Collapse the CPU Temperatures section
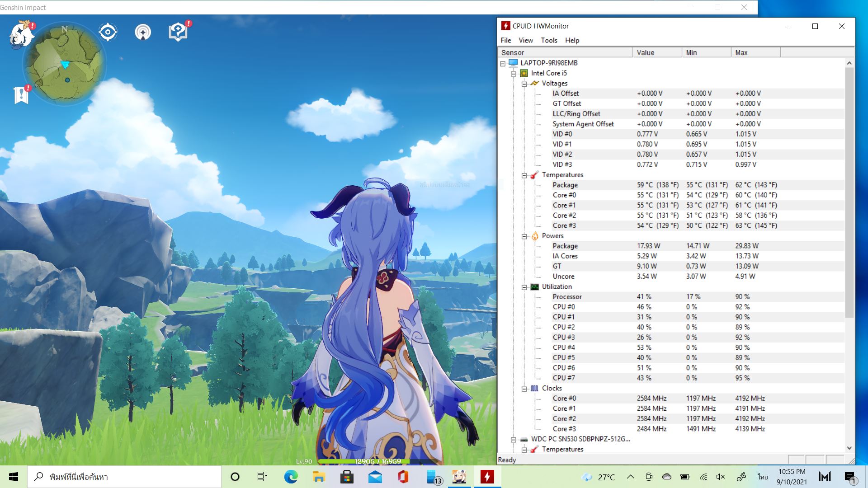This screenshot has width=868, height=488. (524, 176)
